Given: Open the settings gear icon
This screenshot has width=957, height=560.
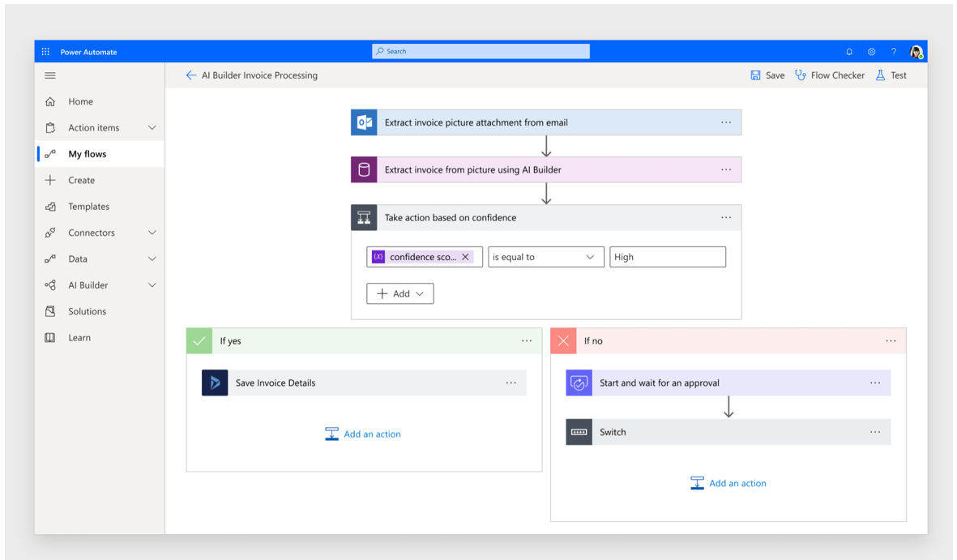Looking at the screenshot, I should (x=872, y=52).
